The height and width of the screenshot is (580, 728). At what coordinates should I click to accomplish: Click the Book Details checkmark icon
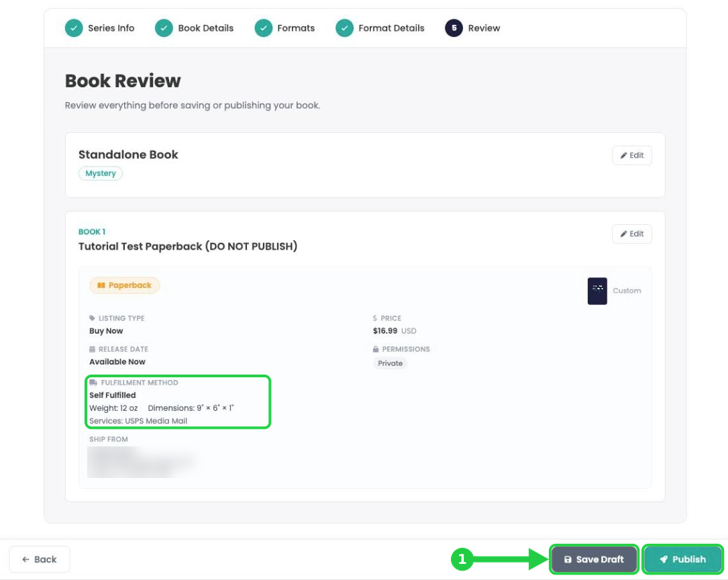[x=164, y=28]
